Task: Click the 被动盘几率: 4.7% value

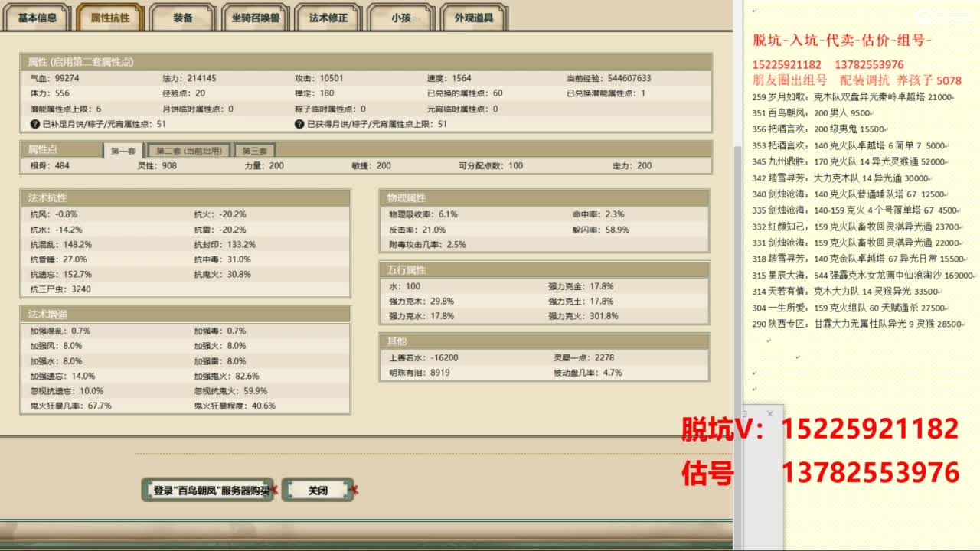Action: click(588, 373)
